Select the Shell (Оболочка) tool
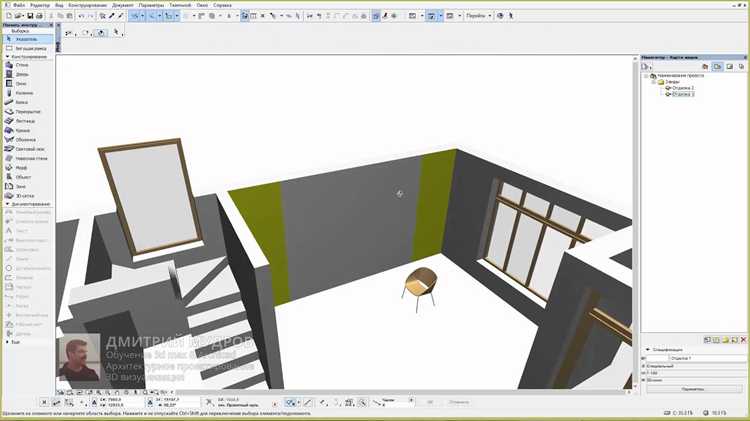The height and width of the screenshot is (421, 750). tap(28, 140)
